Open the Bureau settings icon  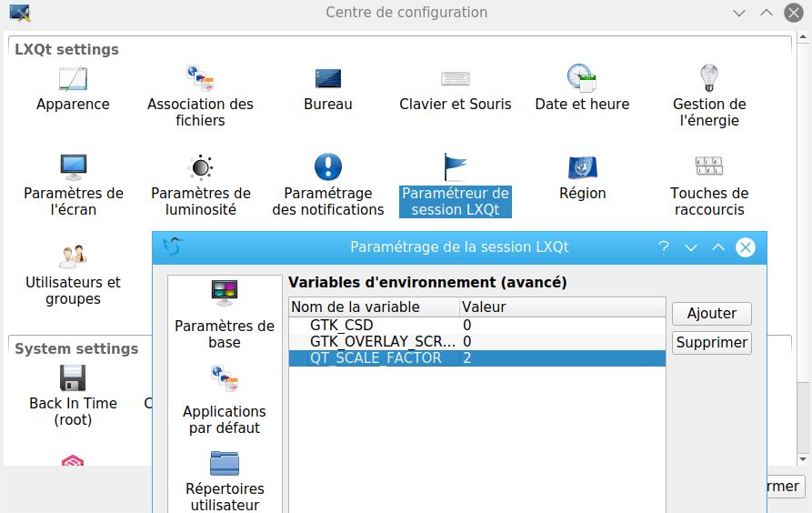(328, 79)
